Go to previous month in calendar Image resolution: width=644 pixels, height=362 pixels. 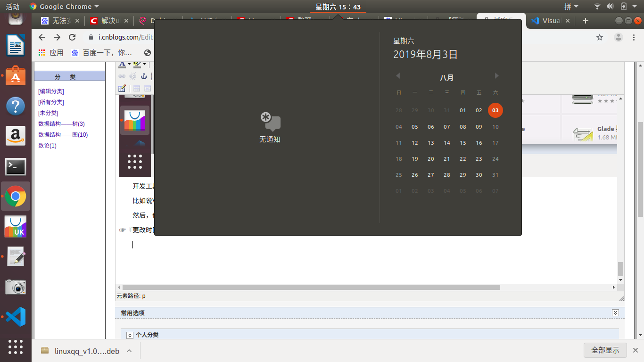pos(398,76)
